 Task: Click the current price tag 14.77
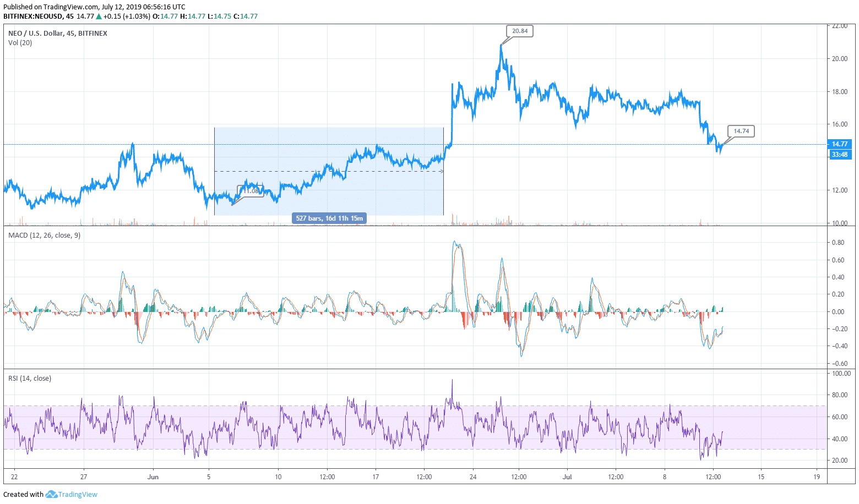840,144
